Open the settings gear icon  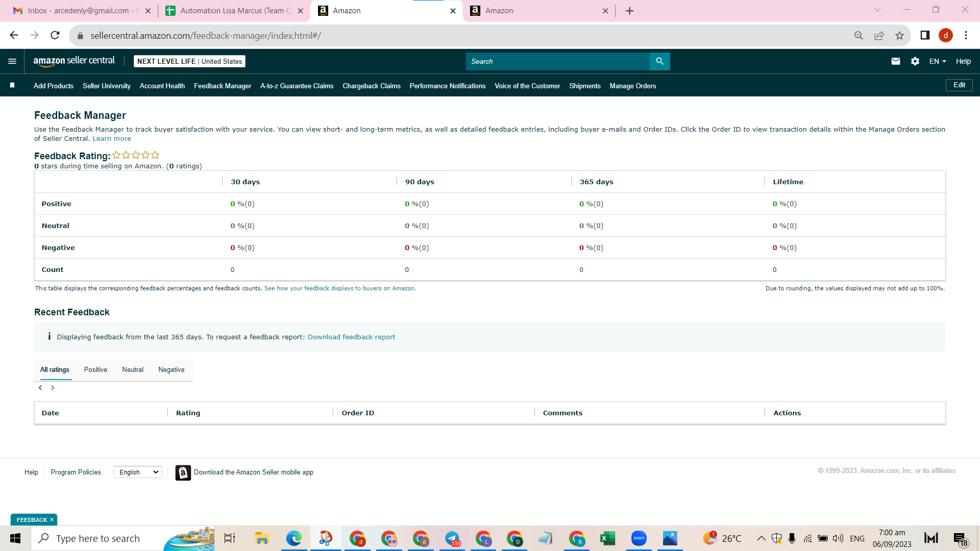tap(915, 61)
